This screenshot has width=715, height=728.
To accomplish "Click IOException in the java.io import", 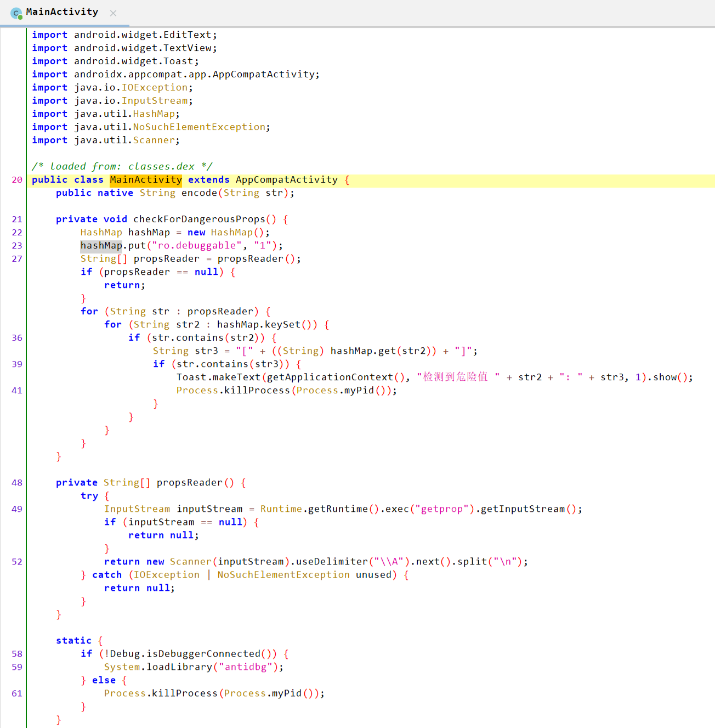I will point(155,88).
